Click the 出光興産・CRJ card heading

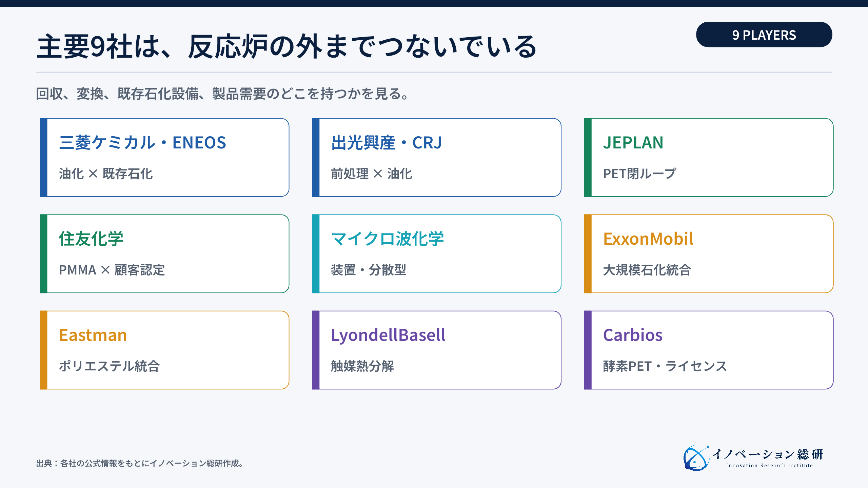pyautogui.click(x=387, y=142)
